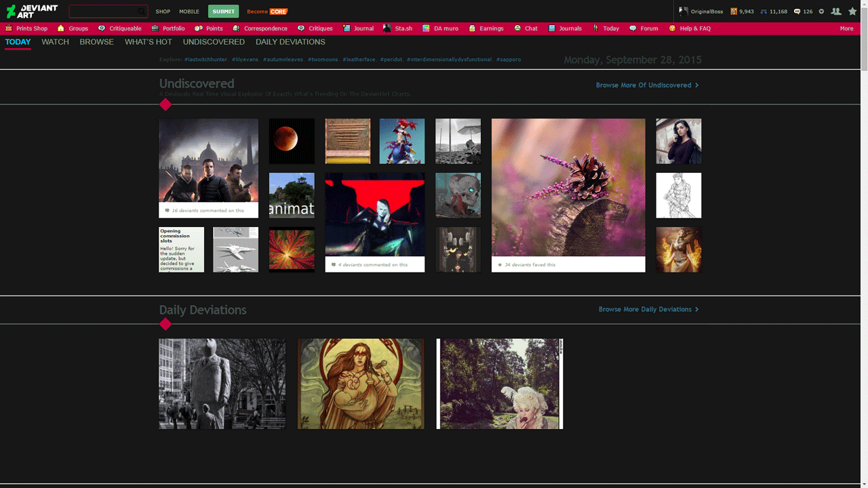The height and width of the screenshot is (488, 868).
Task: Click the #twomoons tag
Action: [323, 60]
